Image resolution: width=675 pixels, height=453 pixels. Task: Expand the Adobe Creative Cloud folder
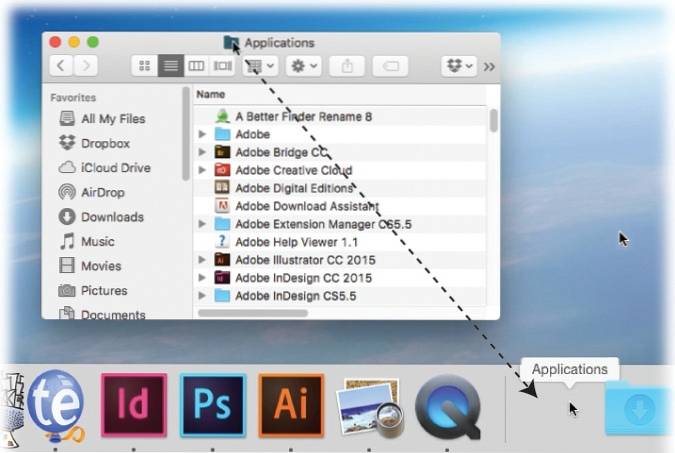coord(203,170)
